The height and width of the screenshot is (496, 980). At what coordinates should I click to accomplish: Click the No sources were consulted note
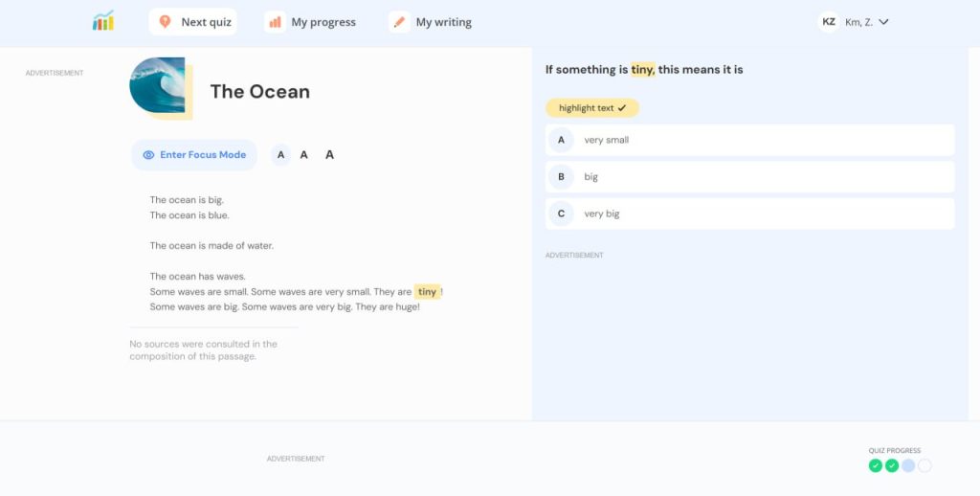tap(203, 350)
